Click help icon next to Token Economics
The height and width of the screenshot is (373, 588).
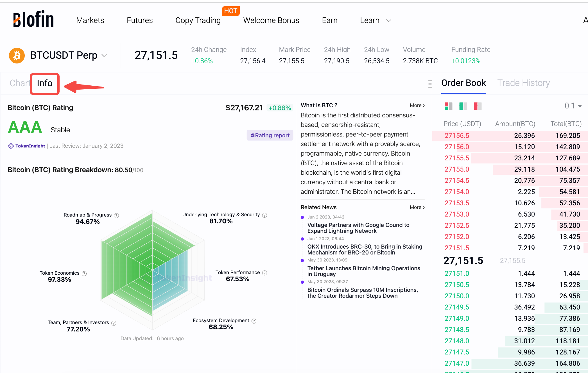(x=84, y=274)
